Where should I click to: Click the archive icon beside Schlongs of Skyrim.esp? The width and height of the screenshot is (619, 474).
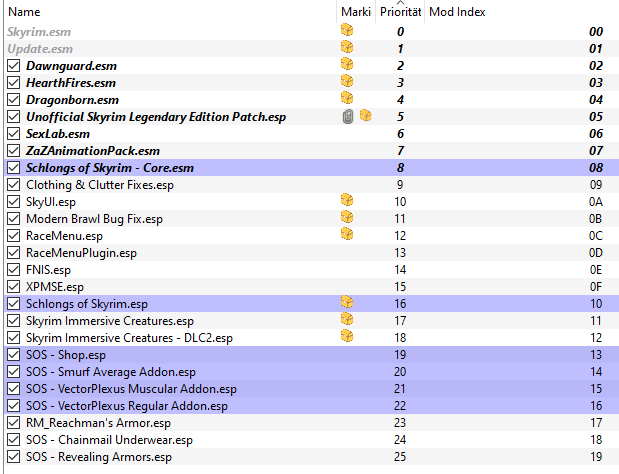(x=347, y=302)
